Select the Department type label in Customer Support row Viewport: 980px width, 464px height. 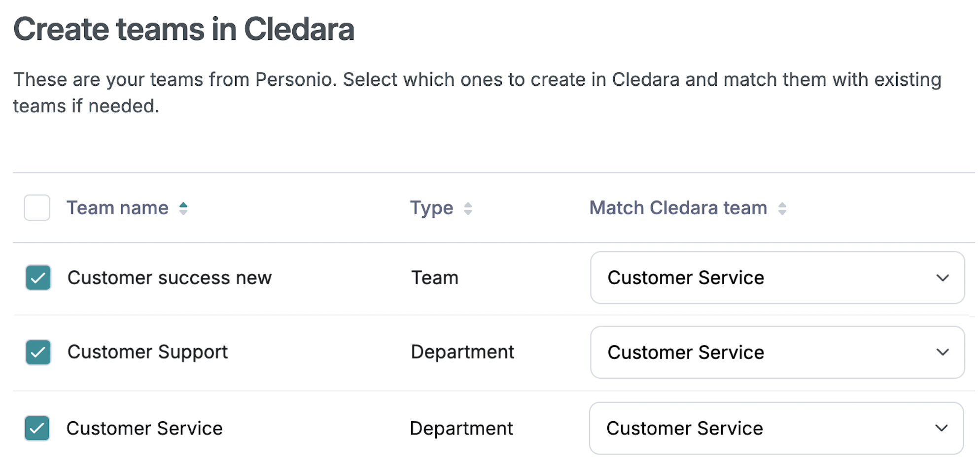pyautogui.click(x=462, y=353)
